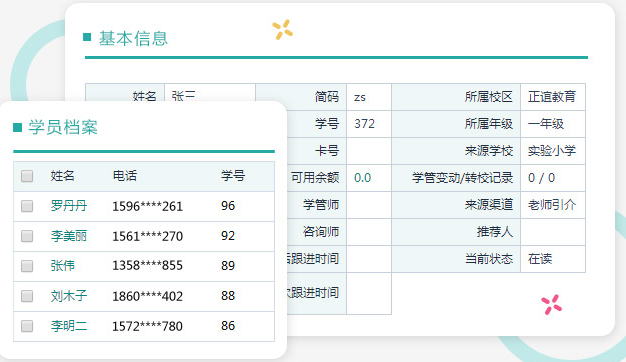Click the 咨询师 field label
626x362 pixels.
point(321,231)
